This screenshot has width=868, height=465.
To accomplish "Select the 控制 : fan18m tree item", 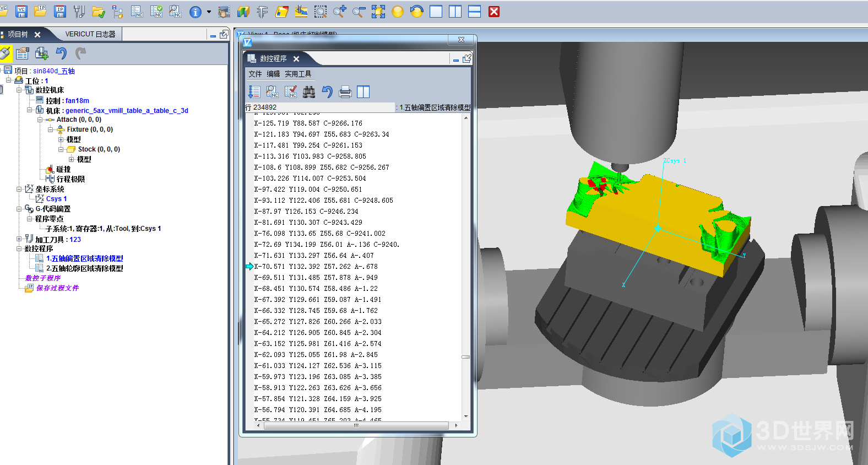I will pyautogui.click(x=68, y=100).
